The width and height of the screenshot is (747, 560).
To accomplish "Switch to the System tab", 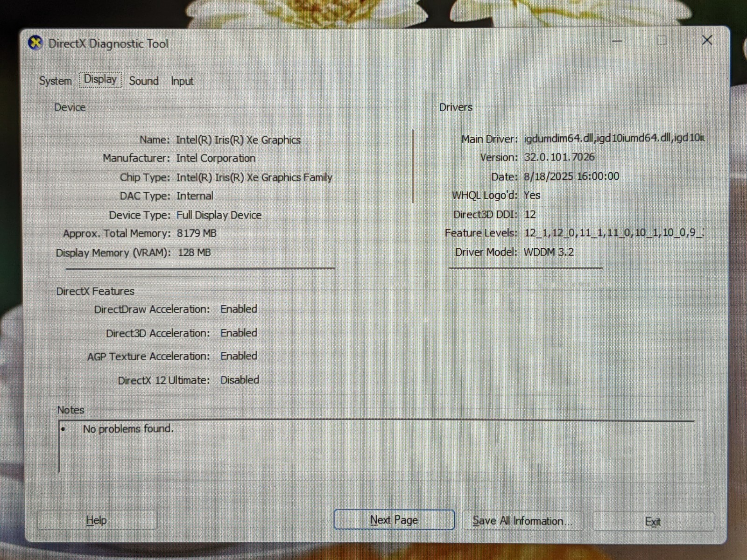I will pyautogui.click(x=55, y=81).
